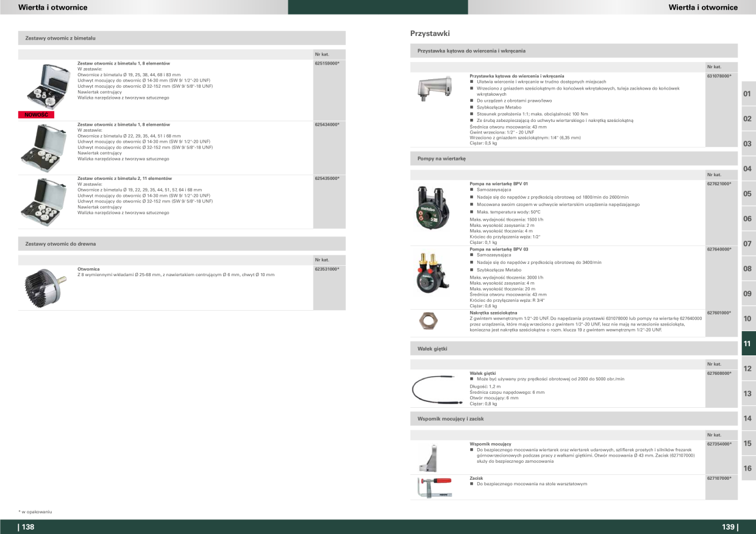This screenshot has width=756, height=534.
Task: Click the Pompy na wiertarkę header
Action: click(574, 158)
